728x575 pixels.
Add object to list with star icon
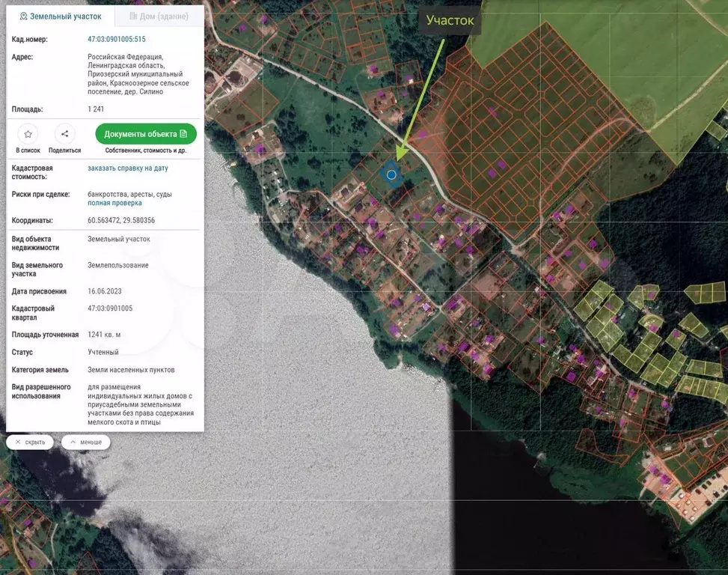point(28,134)
